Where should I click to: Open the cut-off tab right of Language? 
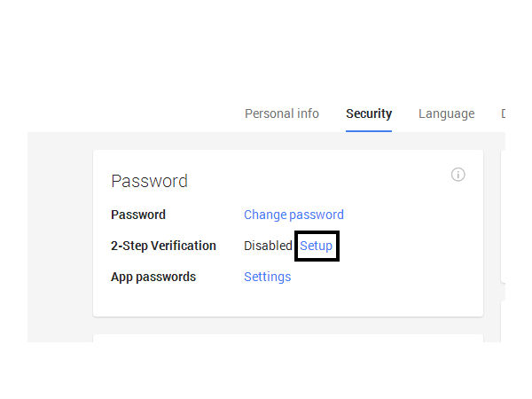[x=503, y=113]
